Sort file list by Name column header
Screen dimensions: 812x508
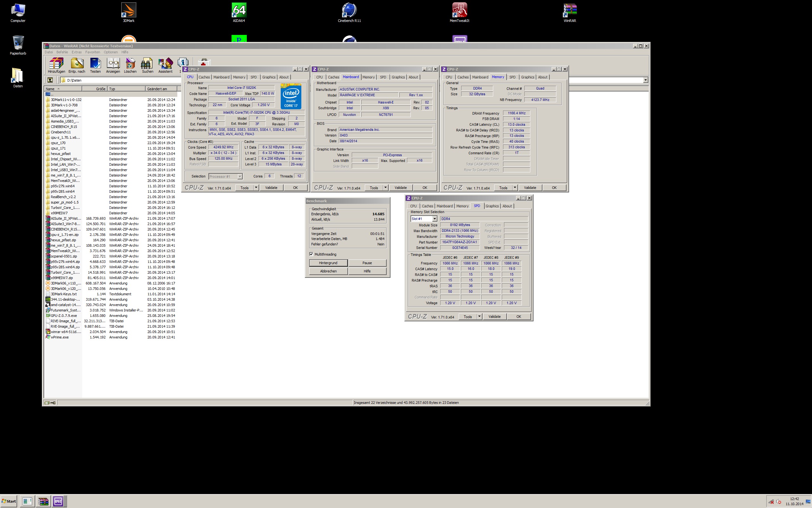[63, 89]
